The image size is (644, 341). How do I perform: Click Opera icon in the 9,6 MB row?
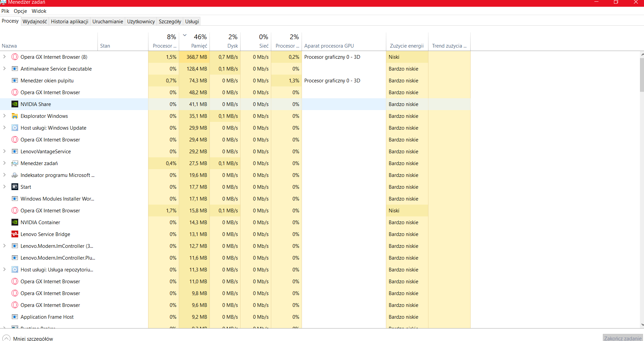(15, 305)
